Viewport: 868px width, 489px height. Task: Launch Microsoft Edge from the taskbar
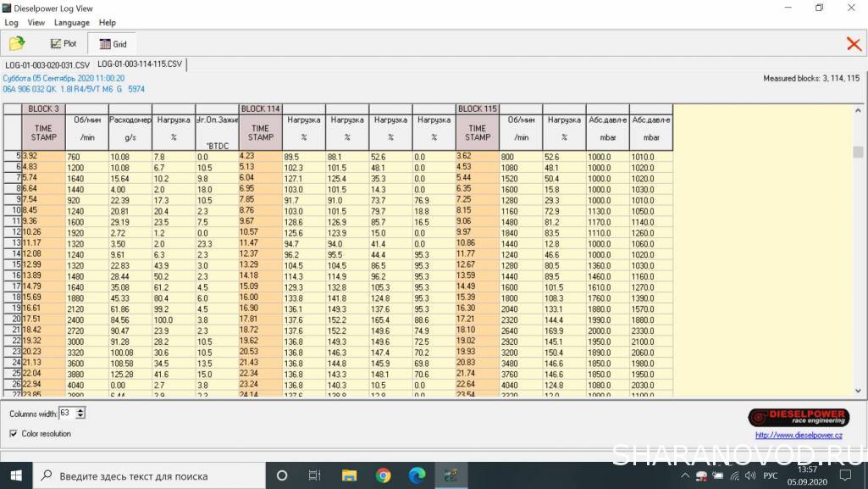pos(417,475)
